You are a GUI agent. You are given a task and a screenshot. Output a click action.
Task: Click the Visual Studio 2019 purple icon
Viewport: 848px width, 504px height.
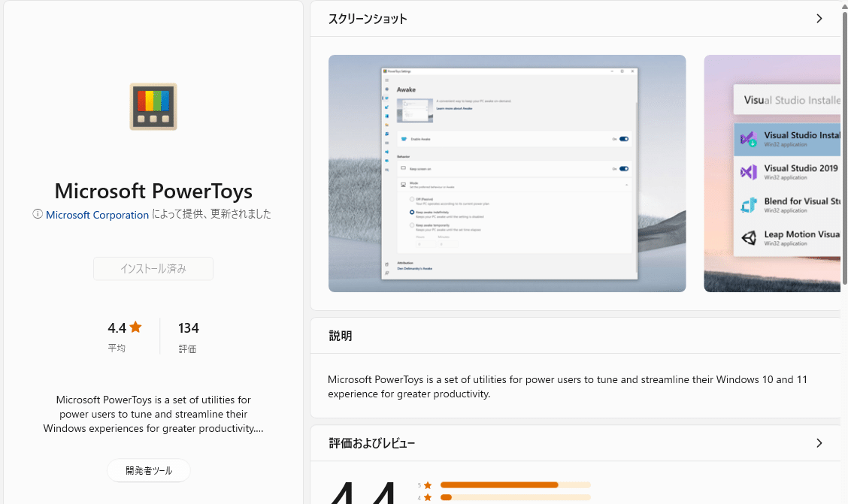pyautogui.click(x=748, y=172)
